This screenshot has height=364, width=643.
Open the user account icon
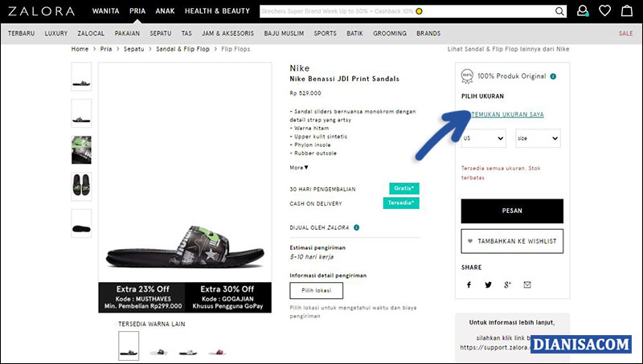583,11
